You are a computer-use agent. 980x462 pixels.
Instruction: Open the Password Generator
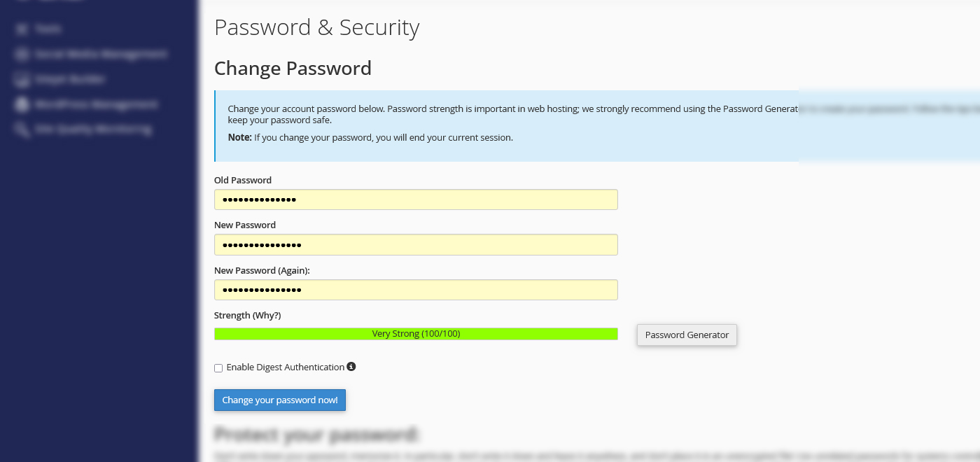pos(686,335)
